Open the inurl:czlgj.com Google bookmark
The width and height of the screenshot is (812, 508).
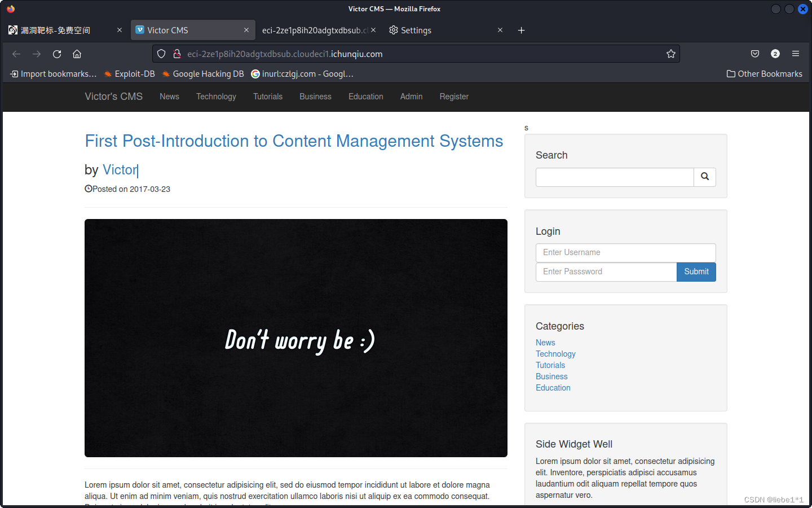coord(302,74)
